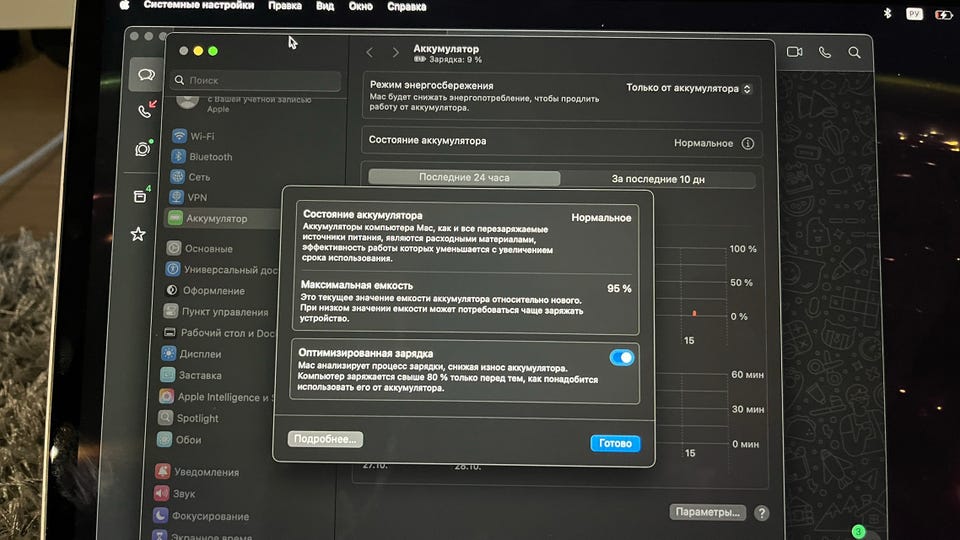The height and width of the screenshot is (540, 960).
Task: Open Фокусирование focus settings
Action: (201, 516)
